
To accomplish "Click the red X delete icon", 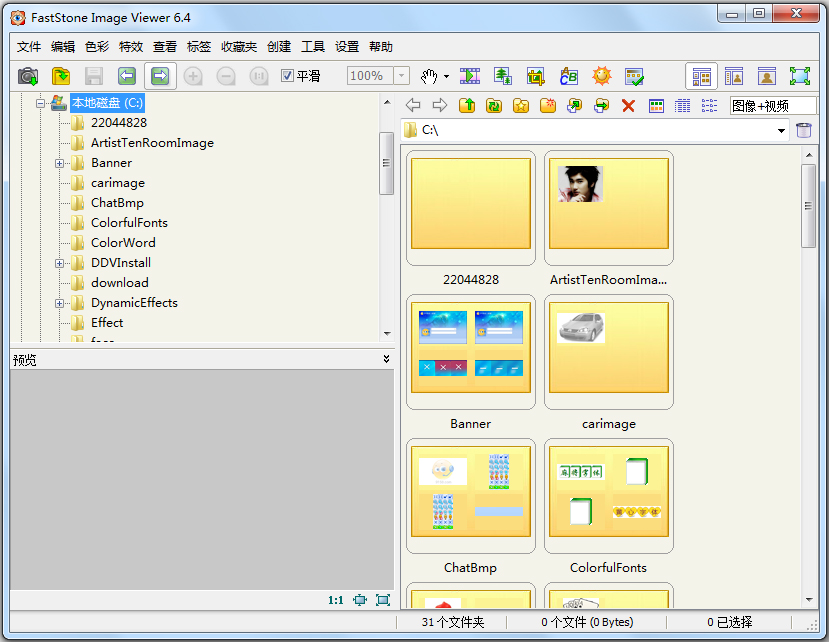I will click(628, 106).
